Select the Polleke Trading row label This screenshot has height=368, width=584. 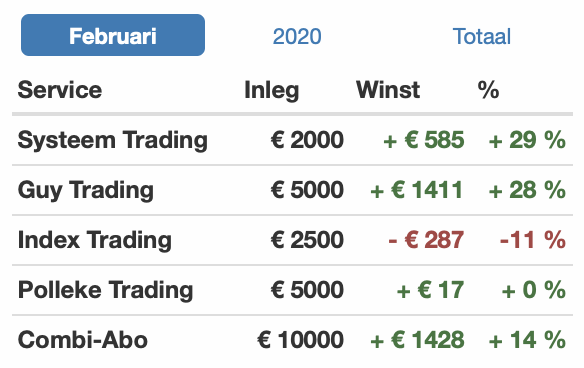[105, 290]
